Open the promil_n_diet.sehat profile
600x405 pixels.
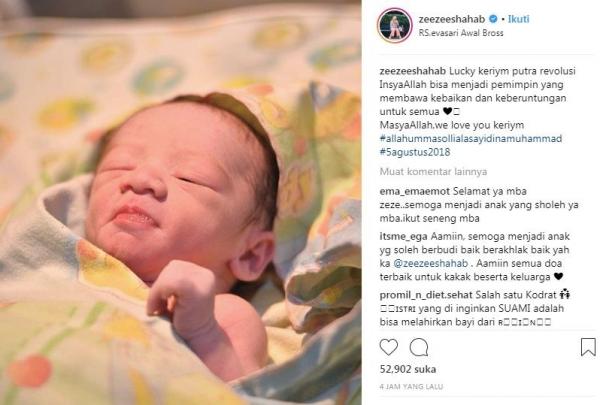(x=426, y=295)
